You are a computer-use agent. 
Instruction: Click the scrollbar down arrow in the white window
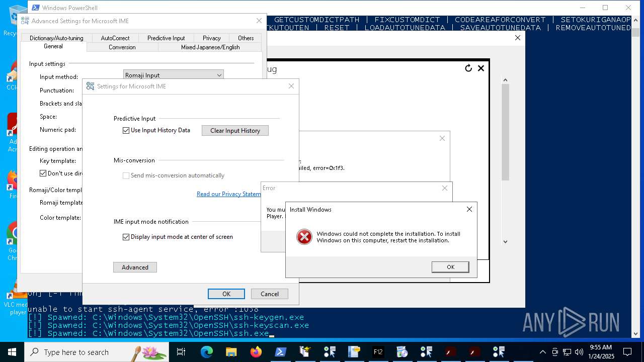(x=506, y=241)
